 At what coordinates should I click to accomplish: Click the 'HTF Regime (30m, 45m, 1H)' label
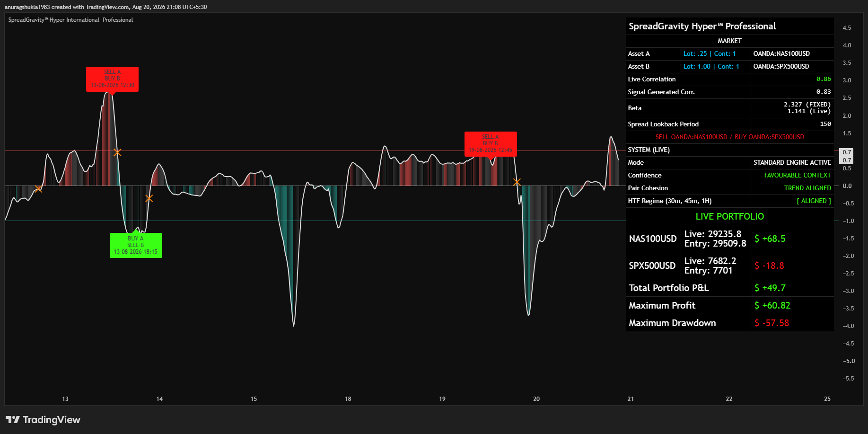click(x=669, y=201)
